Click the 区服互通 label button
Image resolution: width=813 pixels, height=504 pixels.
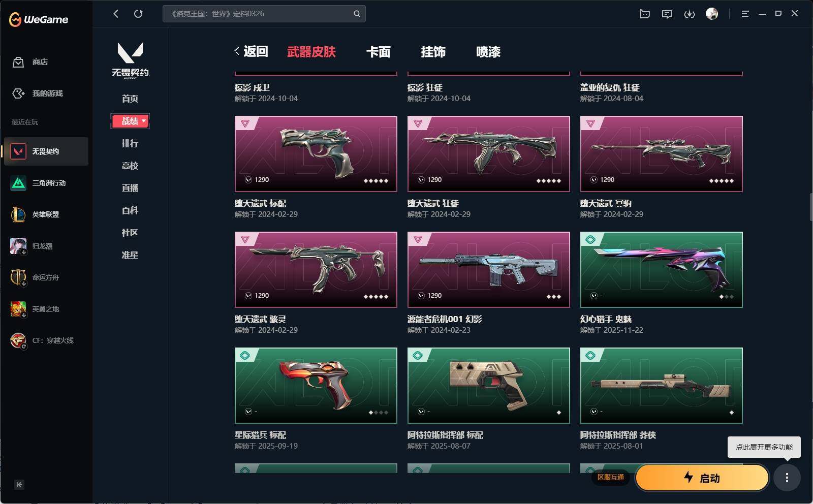(x=611, y=477)
